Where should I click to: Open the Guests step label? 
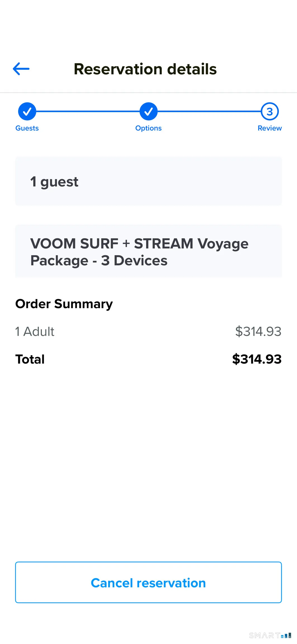point(27,128)
